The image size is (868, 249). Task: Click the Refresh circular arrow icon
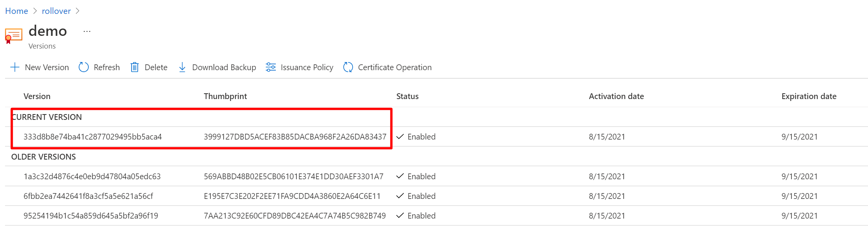(84, 67)
